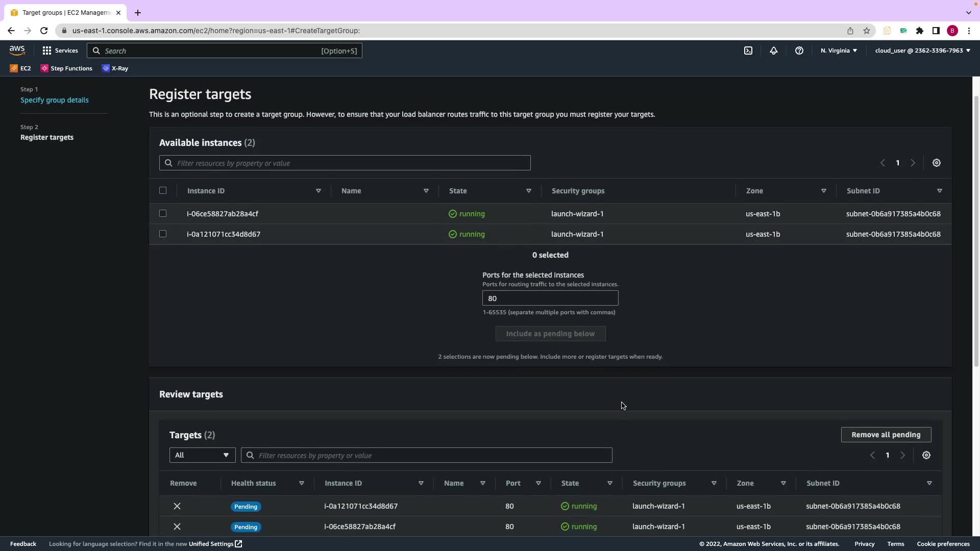Open Step Functions bookmark shortcut
980x551 pixels.
(66, 68)
